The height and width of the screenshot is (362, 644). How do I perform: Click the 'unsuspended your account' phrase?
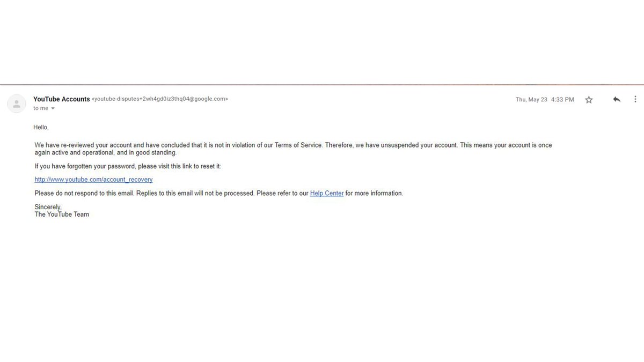tap(421, 145)
